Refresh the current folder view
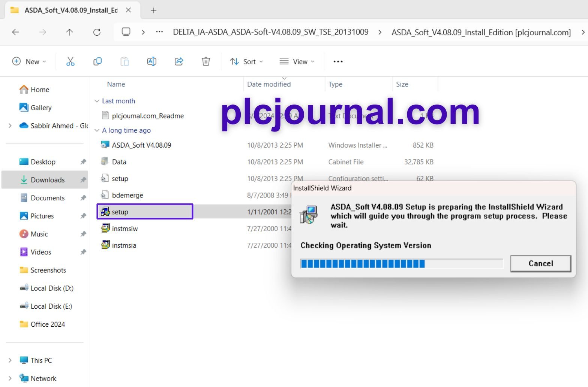This screenshot has height=387, width=588. [x=97, y=32]
